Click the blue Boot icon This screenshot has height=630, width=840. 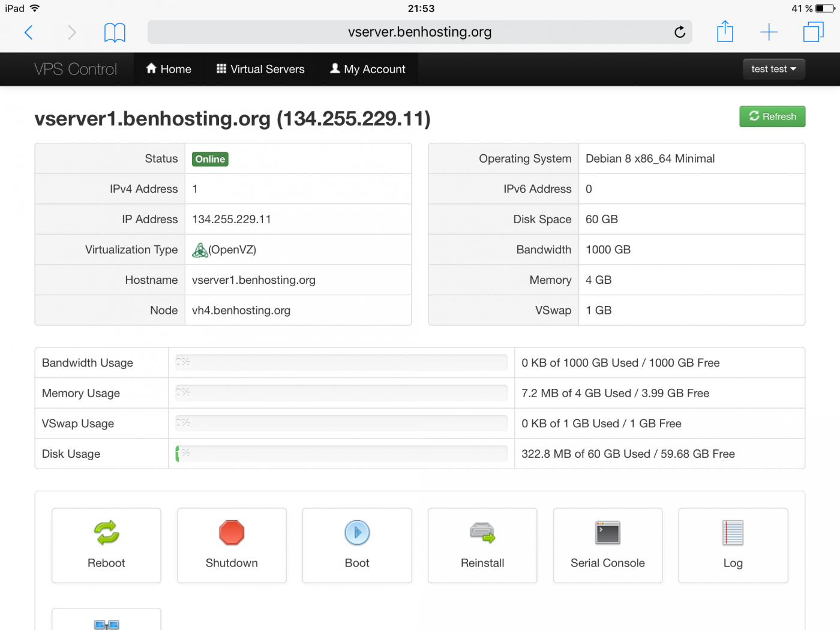[x=357, y=533]
